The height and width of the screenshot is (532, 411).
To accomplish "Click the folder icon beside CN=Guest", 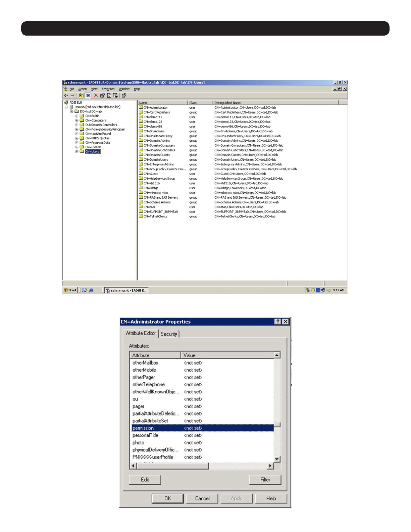I will (x=141, y=174).
